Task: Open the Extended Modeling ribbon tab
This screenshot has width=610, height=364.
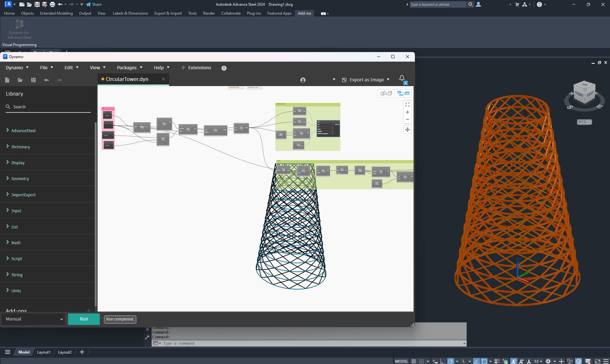Action: coord(56,13)
